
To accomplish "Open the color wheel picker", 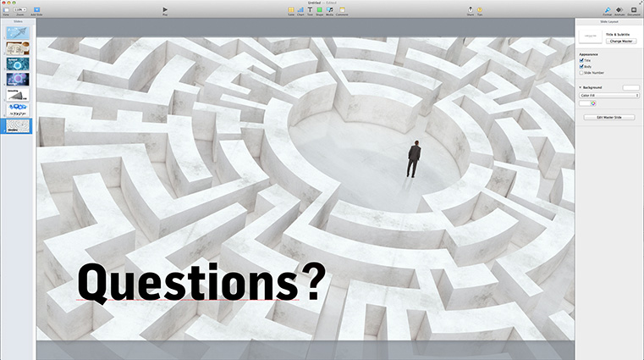I will [x=593, y=103].
